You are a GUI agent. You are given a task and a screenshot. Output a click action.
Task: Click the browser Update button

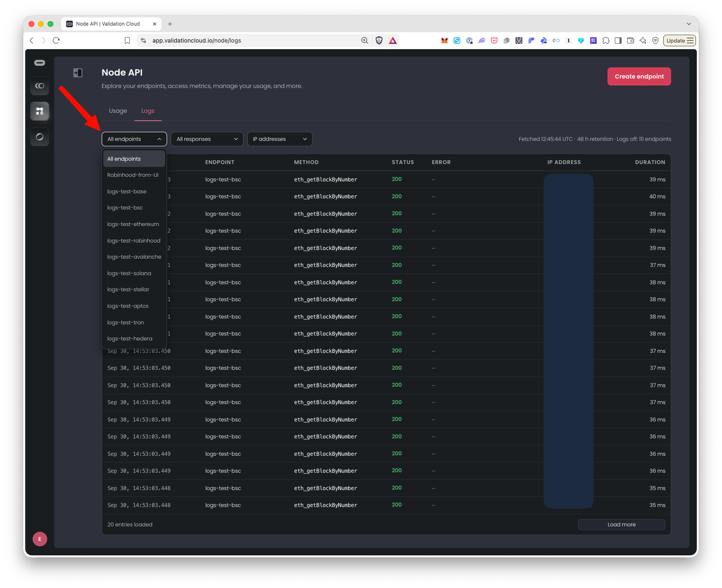pyautogui.click(x=679, y=40)
